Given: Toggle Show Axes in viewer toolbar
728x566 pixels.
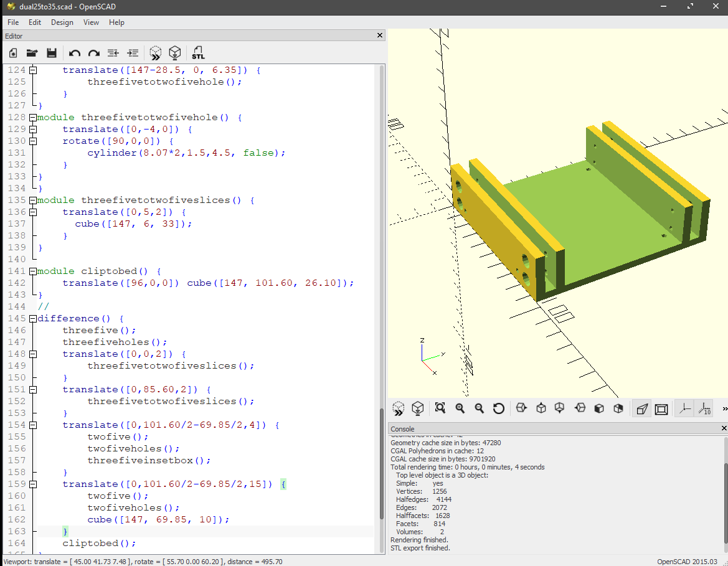Looking at the screenshot, I should (x=684, y=408).
